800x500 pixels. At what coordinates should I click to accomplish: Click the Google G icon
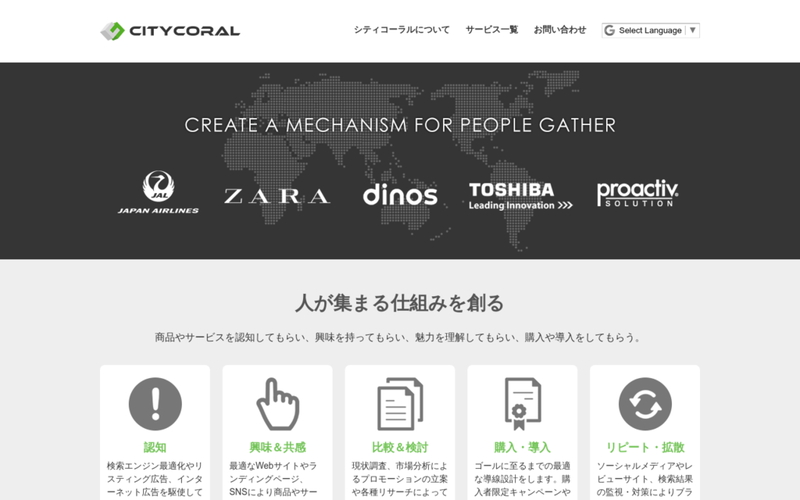(x=609, y=31)
